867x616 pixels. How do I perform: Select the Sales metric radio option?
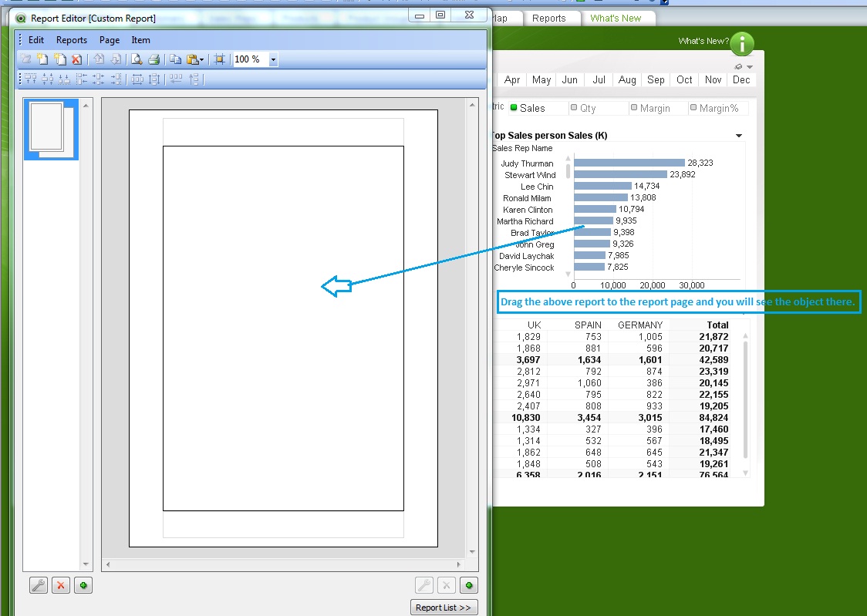click(x=528, y=109)
